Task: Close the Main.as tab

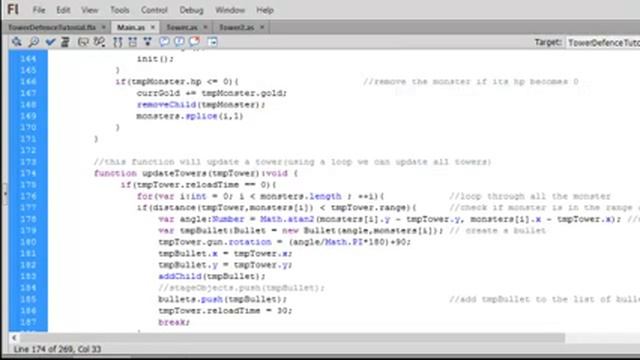Action: tap(153, 27)
